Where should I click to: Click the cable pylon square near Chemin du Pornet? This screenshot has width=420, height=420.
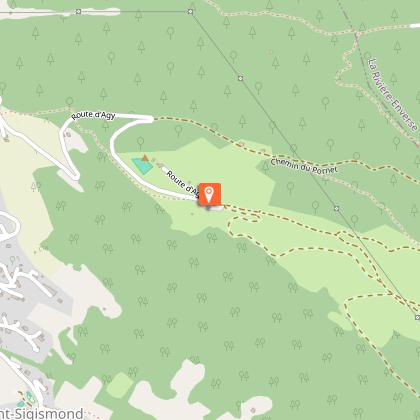tap(336, 209)
